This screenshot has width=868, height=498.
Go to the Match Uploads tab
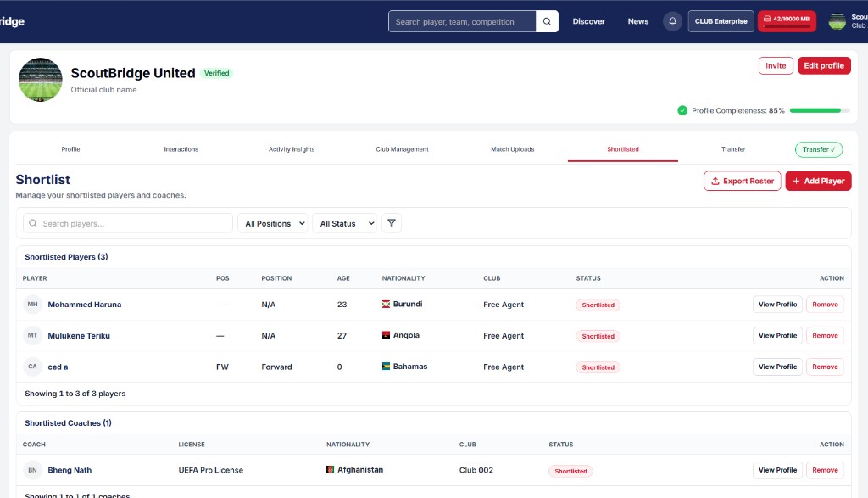point(513,149)
